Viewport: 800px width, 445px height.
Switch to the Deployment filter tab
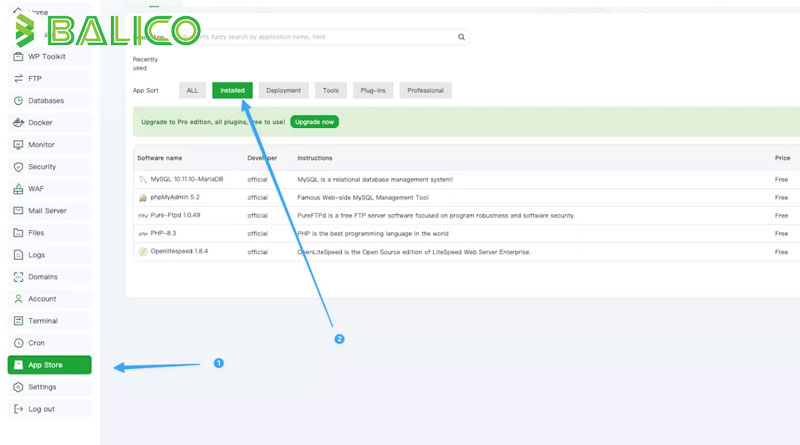point(283,90)
